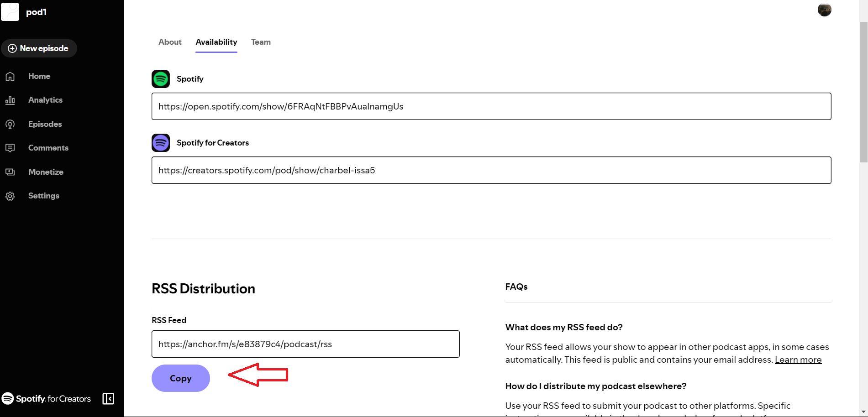Select the Availability tab
868x417 pixels.
click(216, 42)
